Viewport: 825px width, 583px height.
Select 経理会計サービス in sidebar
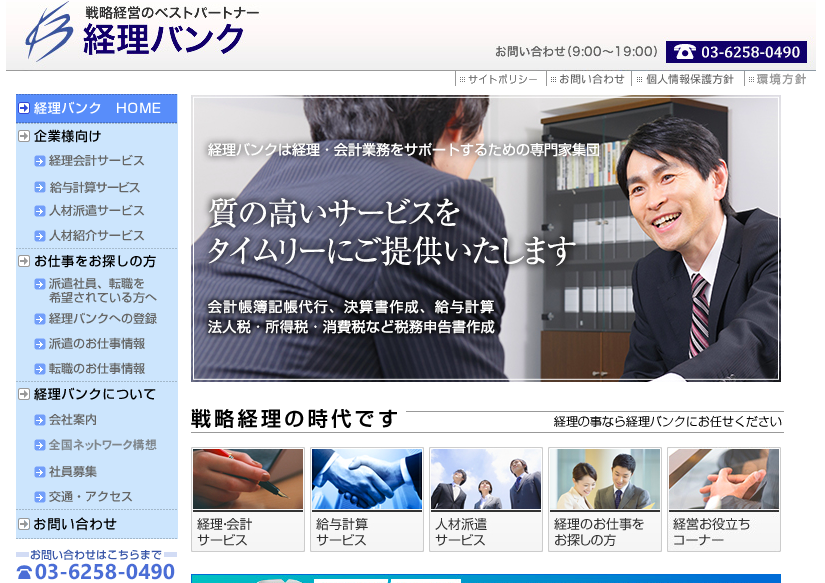tap(96, 161)
